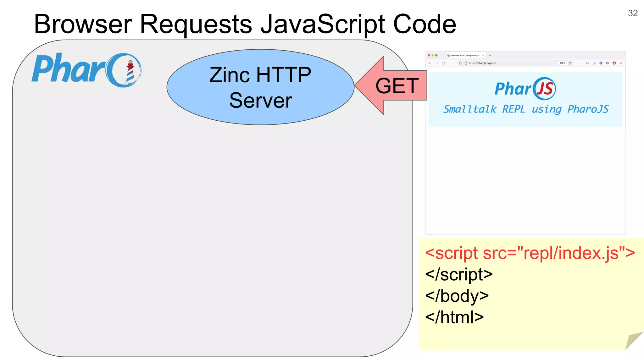644x362 pixels.
Task: Open the hamburger application menu
Action: [x=621, y=63]
